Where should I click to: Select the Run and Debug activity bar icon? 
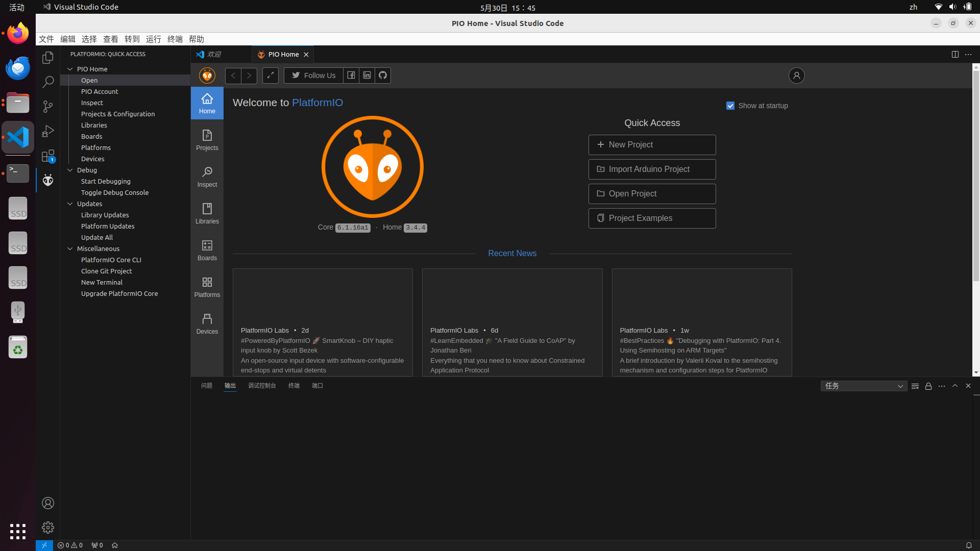[47, 131]
